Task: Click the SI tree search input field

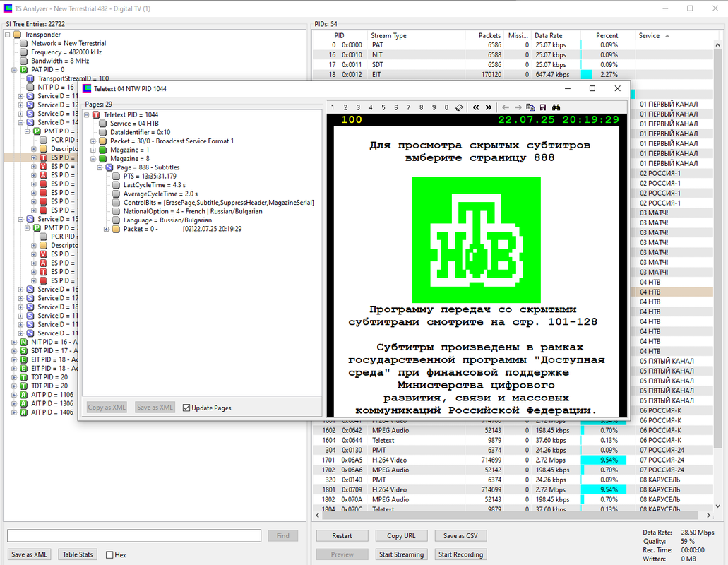Action: click(134, 536)
